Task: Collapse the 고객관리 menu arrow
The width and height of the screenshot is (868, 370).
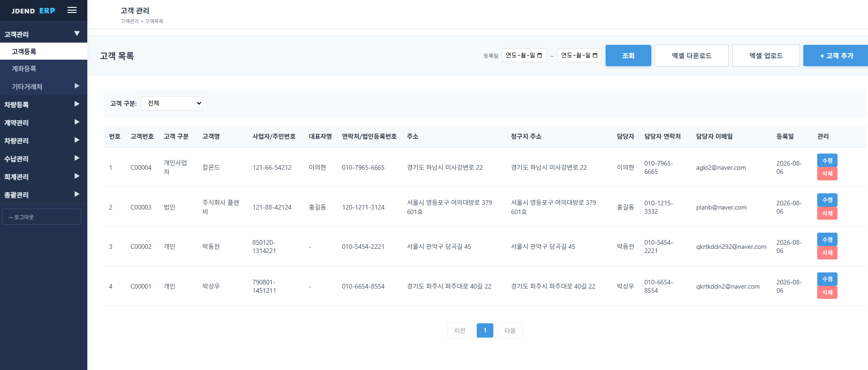Action: (x=77, y=34)
